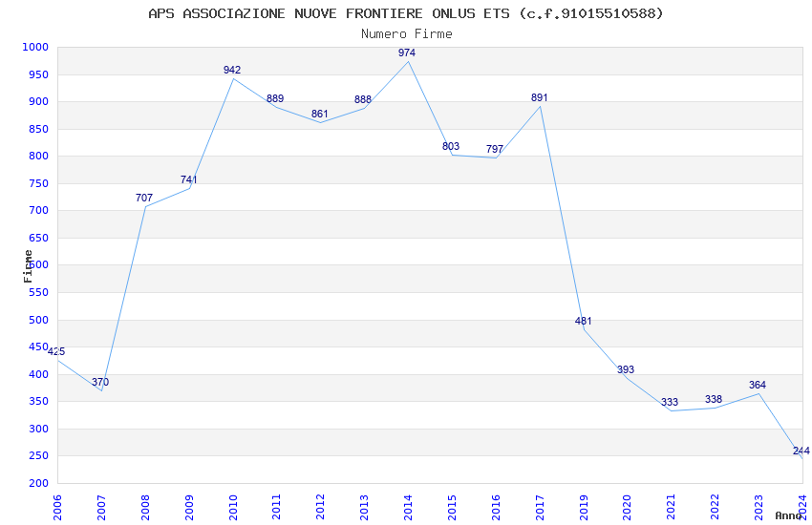Click the y-axis value 1000
The height and width of the screenshot is (525, 812).
tap(35, 47)
